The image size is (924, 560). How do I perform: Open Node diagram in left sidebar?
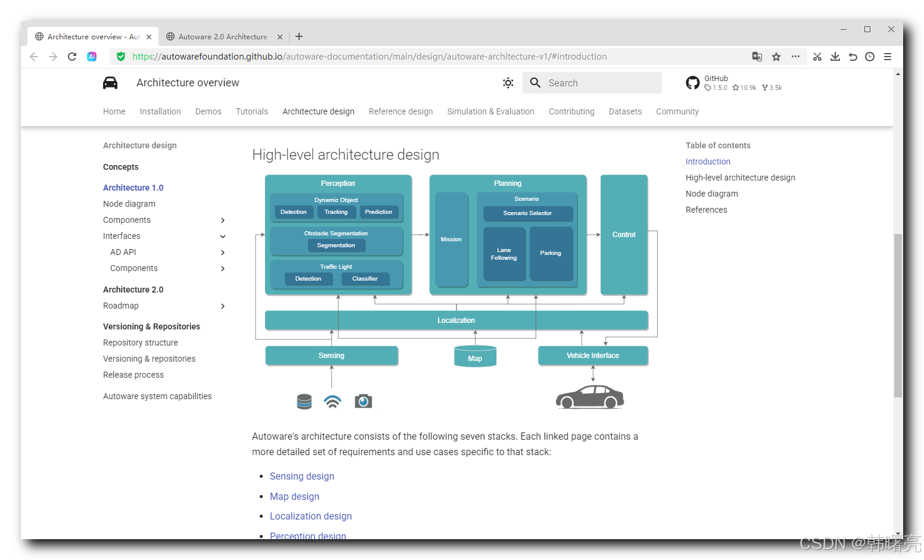[x=129, y=204]
